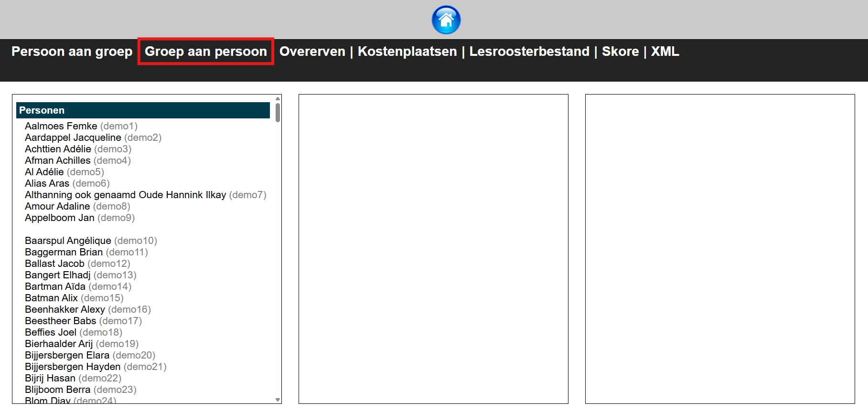Pick Appelboom Jan (demo9)
The height and width of the screenshot is (412, 868).
pos(79,218)
